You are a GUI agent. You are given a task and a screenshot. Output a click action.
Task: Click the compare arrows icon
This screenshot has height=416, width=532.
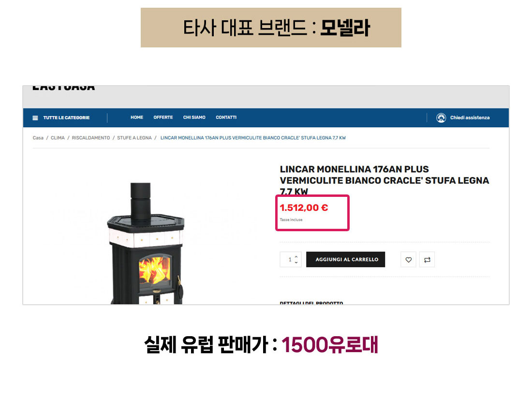427,260
